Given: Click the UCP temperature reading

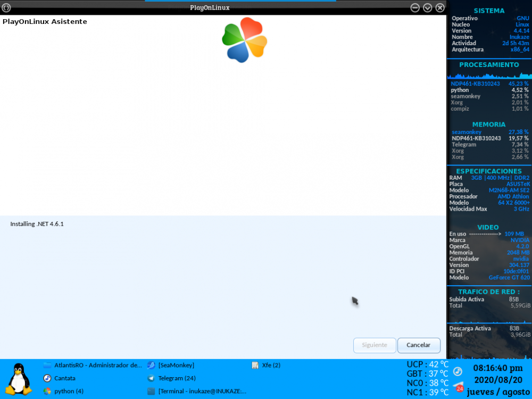Looking at the screenshot, I should [427, 364].
